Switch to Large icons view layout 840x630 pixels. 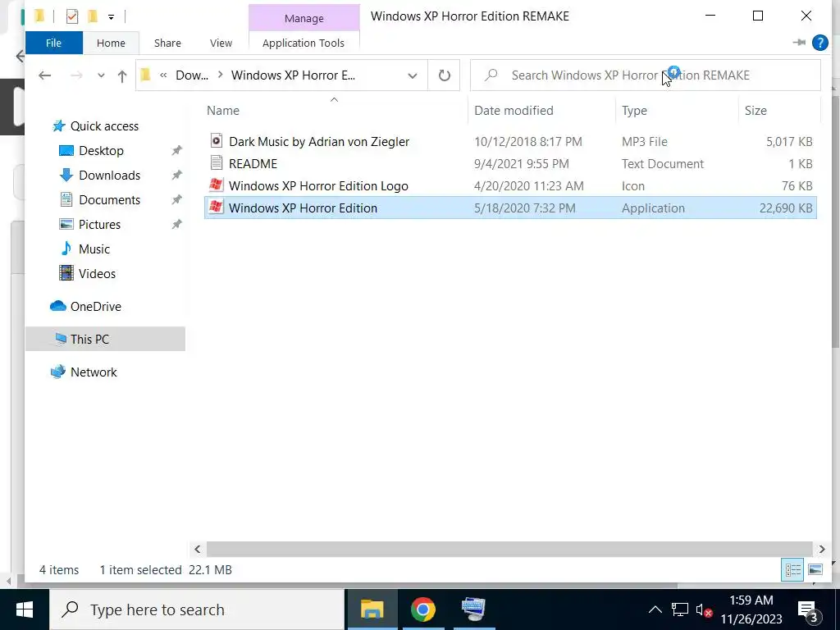click(815, 570)
